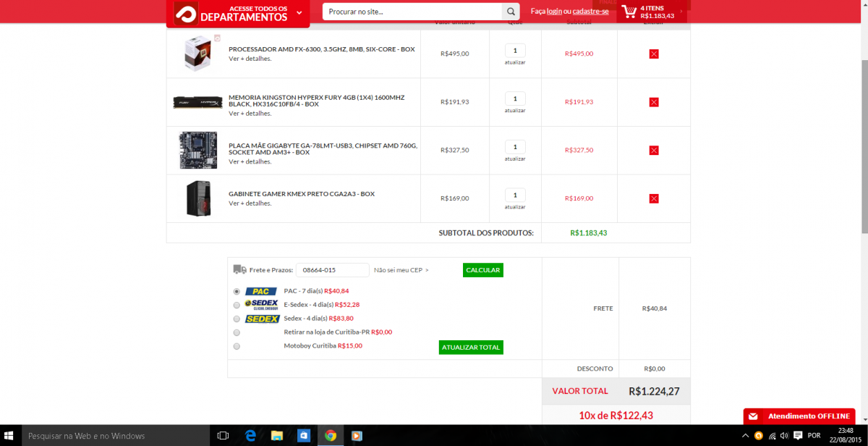Click the quantity field for the processor
The image size is (868, 446).
(515, 51)
